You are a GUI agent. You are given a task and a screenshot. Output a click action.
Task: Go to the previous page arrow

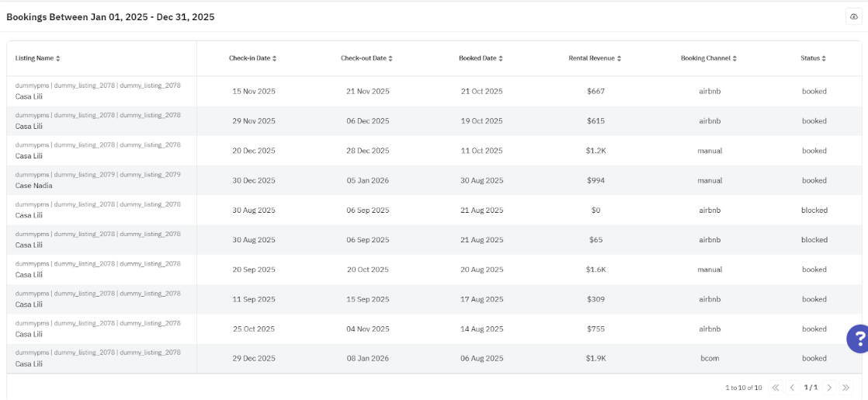[792, 387]
